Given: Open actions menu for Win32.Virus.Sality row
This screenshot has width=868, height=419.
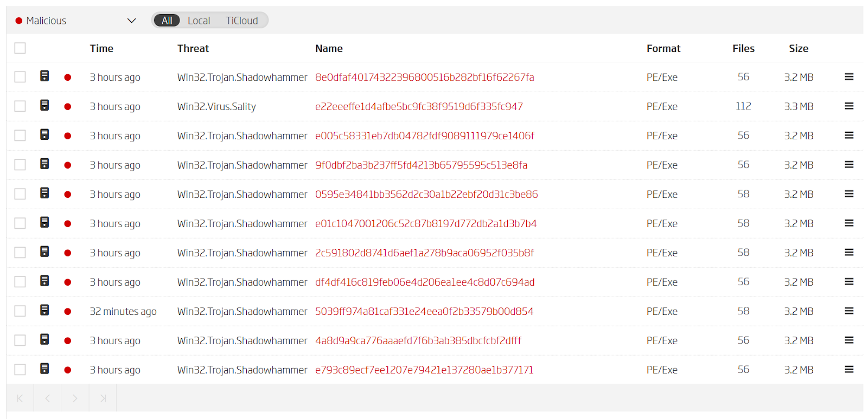Looking at the screenshot, I should click(849, 106).
